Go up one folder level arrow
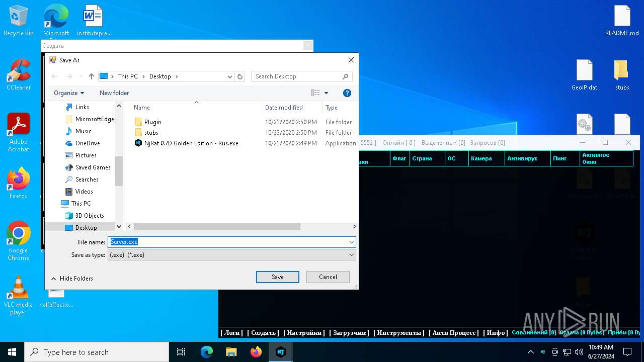This screenshot has height=362, width=644. pos(91,76)
